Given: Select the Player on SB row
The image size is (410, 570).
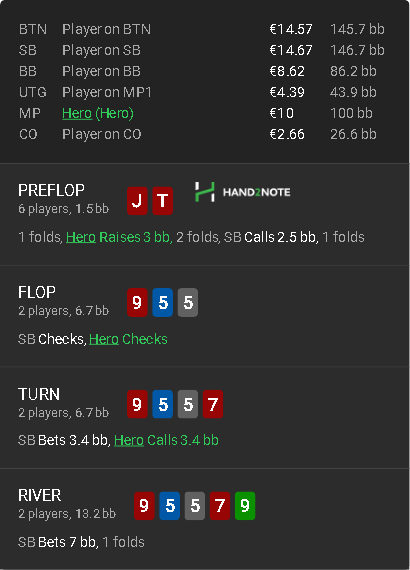Looking at the screenshot, I should click(202, 50).
